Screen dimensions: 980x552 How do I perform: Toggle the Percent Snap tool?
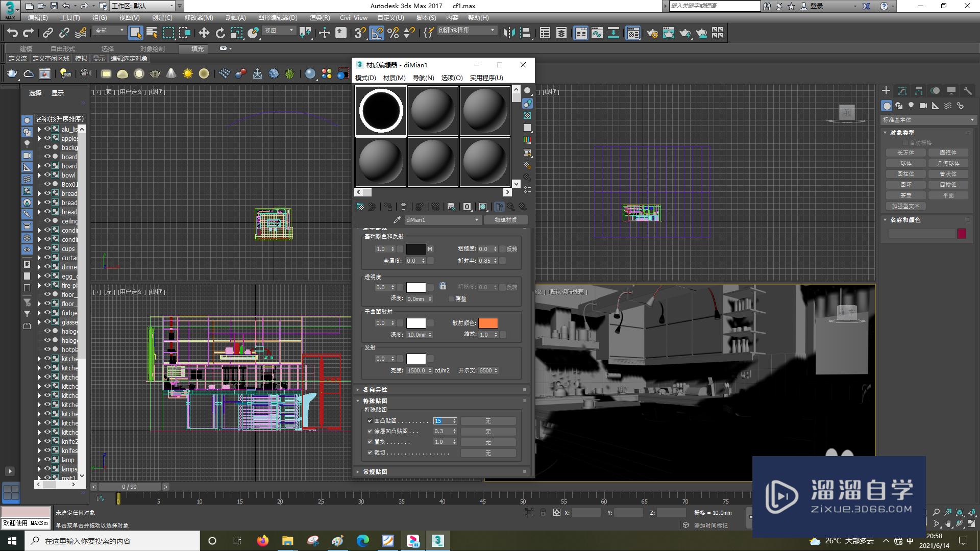point(393,33)
